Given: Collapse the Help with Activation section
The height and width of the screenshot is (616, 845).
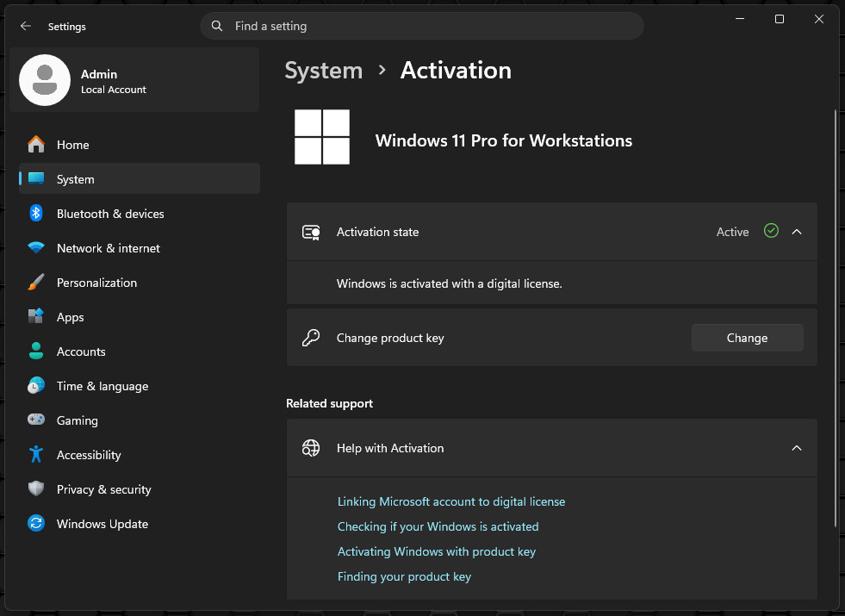Looking at the screenshot, I should click(x=797, y=448).
